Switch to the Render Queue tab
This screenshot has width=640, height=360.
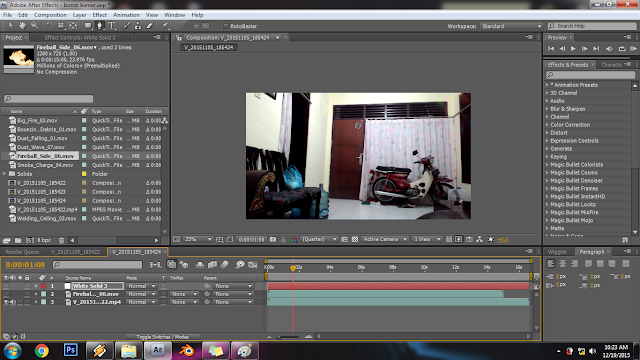(x=22, y=252)
